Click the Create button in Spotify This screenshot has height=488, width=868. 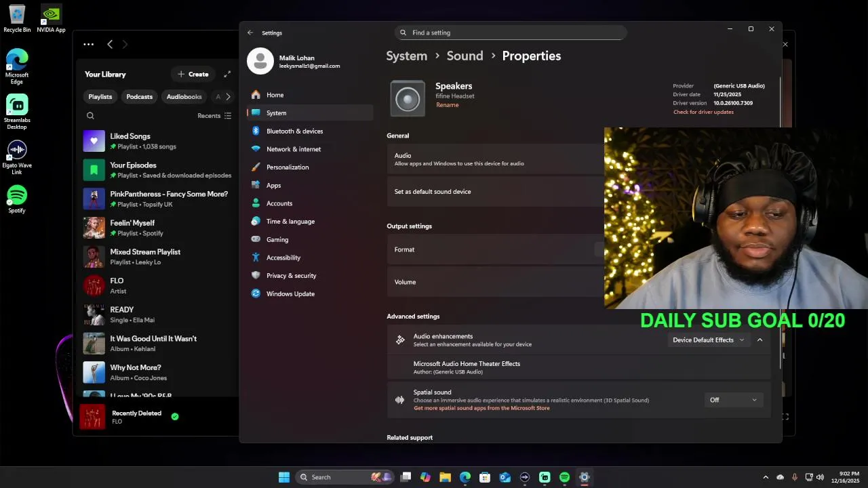point(193,74)
